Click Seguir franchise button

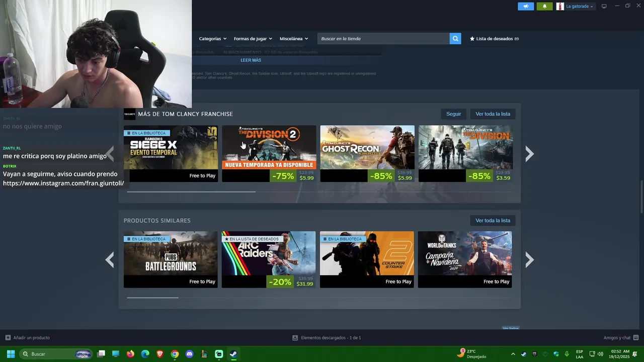(453, 114)
